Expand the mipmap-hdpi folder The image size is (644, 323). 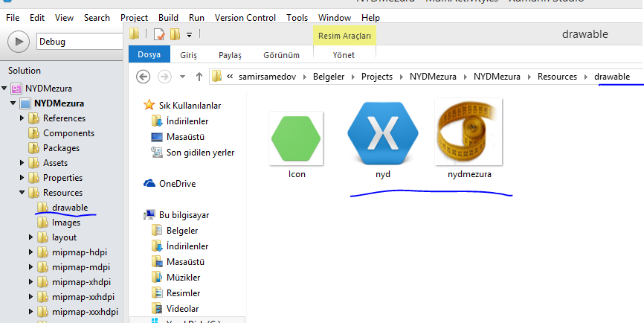coord(30,252)
